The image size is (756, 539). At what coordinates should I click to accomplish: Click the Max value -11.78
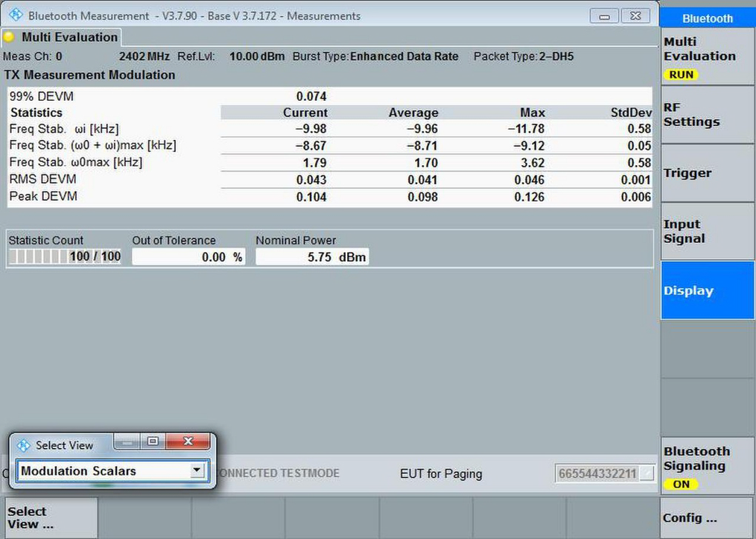(526, 130)
